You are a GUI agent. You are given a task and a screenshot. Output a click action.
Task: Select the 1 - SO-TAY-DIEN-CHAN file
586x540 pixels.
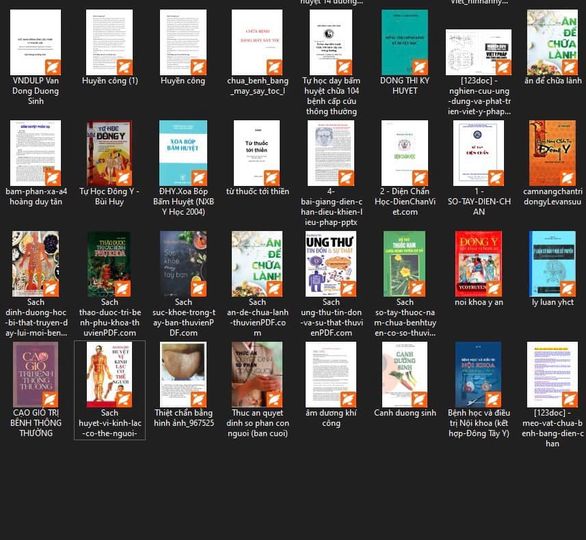point(478,153)
